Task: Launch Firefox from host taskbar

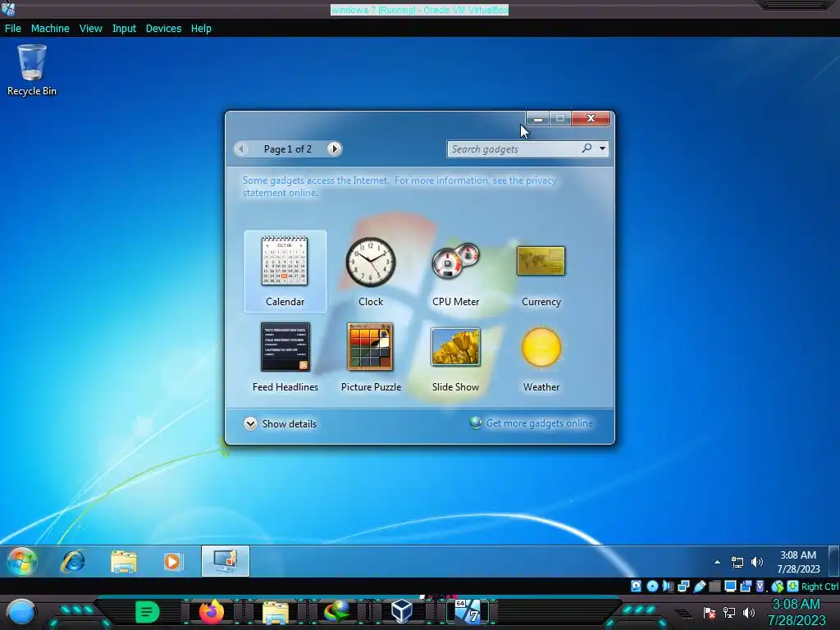Action: click(x=212, y=611)
